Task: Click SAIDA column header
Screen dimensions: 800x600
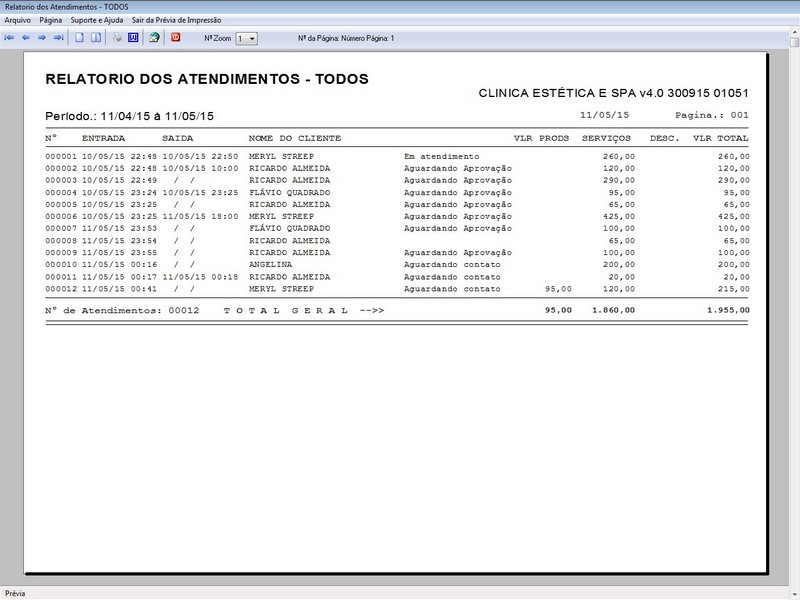Action: (x=178, y=138)
